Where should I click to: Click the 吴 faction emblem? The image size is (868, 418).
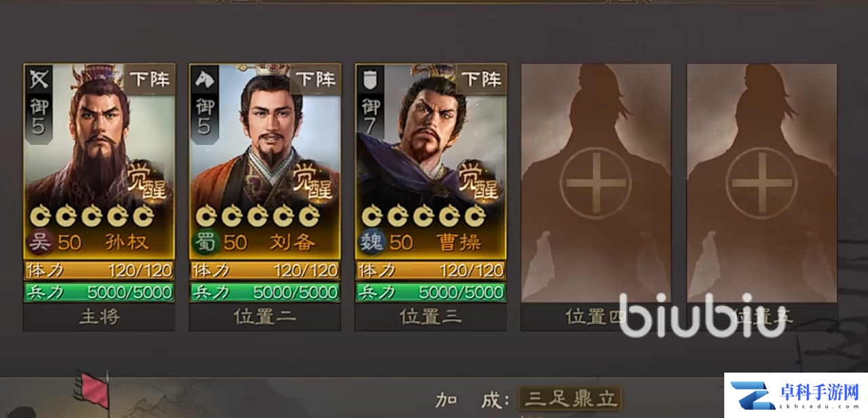click(40, 242)
